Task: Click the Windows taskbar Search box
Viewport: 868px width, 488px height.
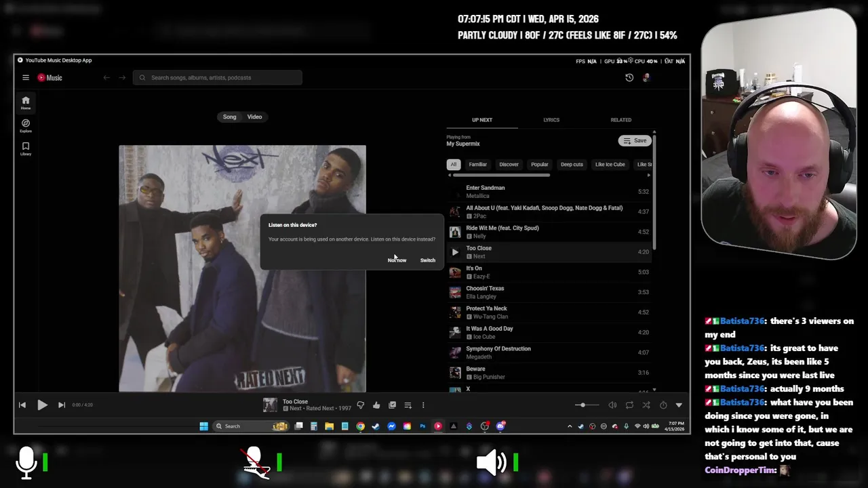Action: (x=251, y=426)
